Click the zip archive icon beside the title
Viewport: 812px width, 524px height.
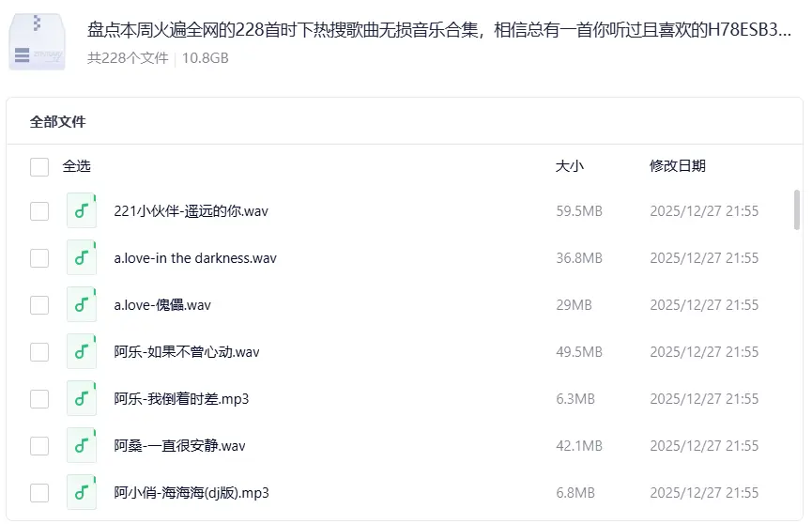pos(37,41)
